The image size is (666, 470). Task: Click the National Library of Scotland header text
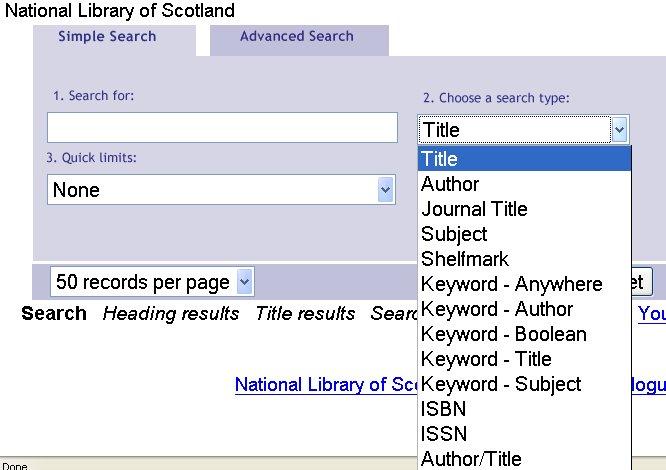[x=120, y=11]
